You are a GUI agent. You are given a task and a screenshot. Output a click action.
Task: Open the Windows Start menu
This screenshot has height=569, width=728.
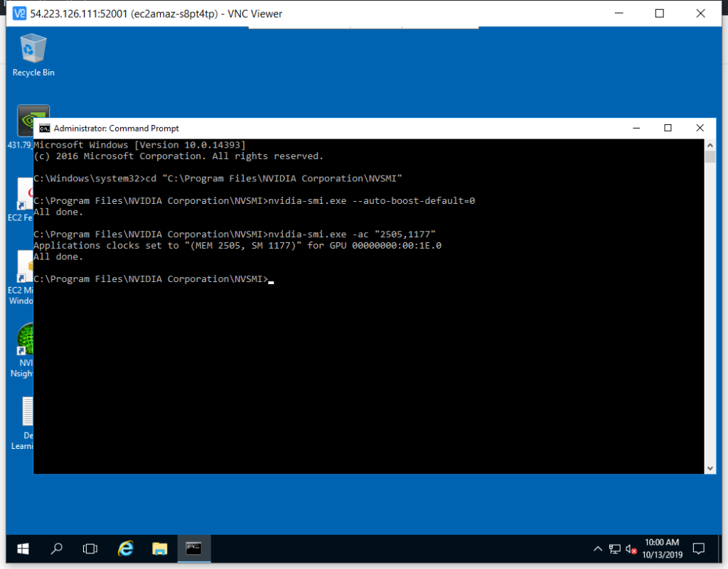tap(23, 548)
